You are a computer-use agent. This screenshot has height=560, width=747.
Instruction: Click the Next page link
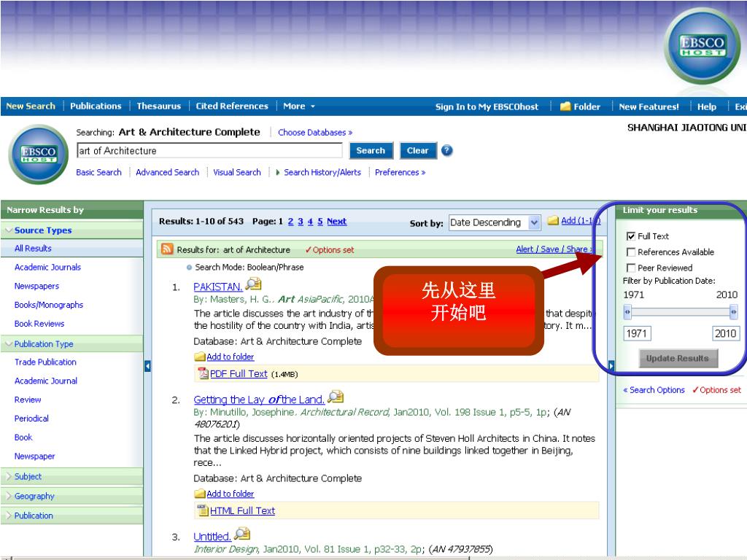tap(337, 222)
